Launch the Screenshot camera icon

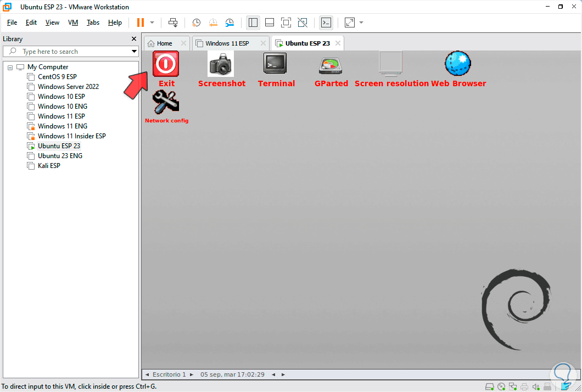click(221, 64)
